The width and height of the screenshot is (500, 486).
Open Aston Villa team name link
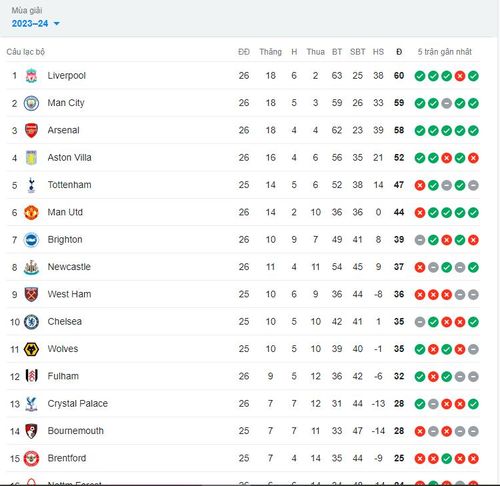69,157
